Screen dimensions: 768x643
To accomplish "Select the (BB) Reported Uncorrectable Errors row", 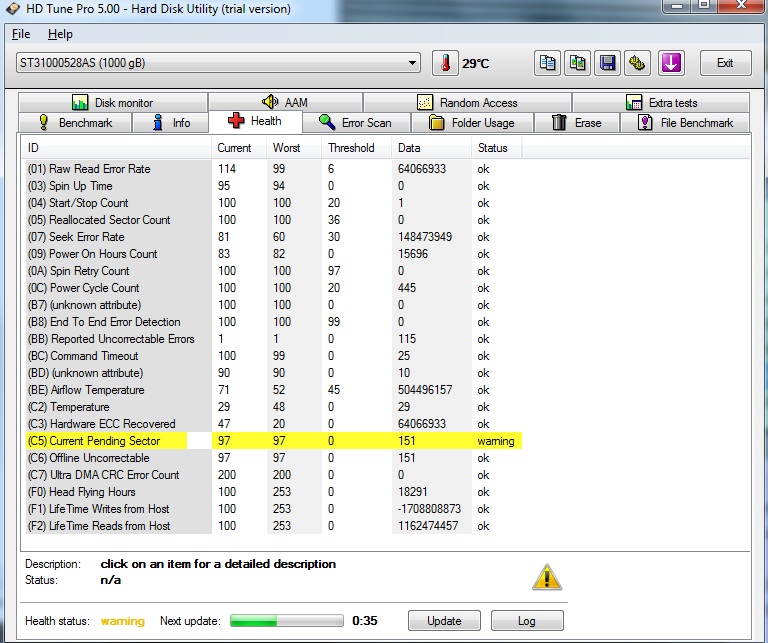I will (x=272, y=339).
